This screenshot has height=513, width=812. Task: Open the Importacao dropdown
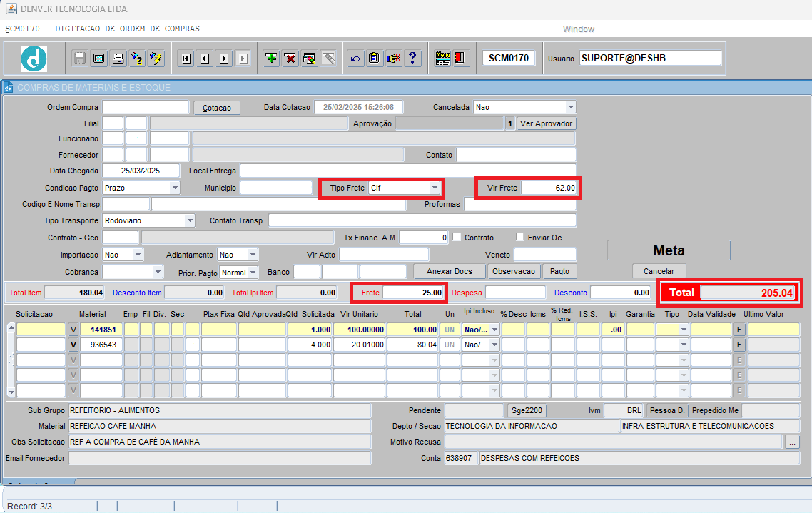138,255
